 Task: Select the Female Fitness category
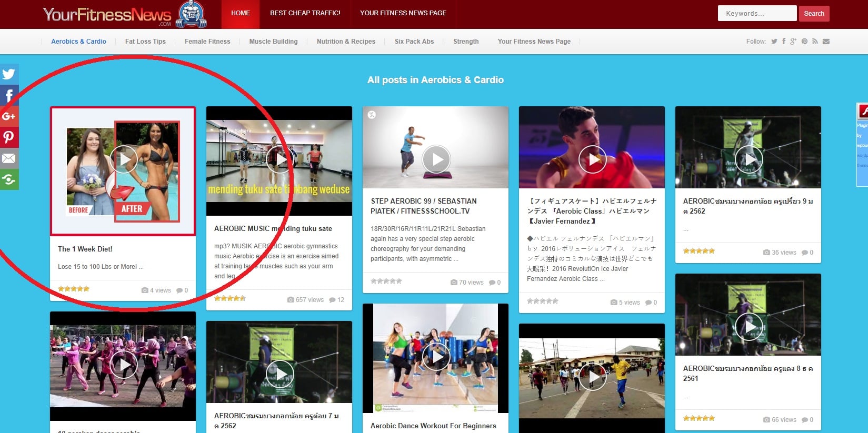click(x=207, y=42)
